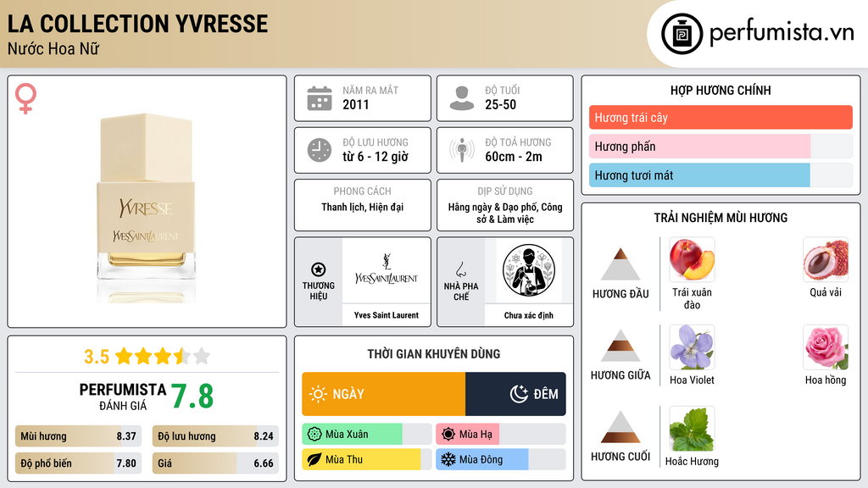Click the calendar icon beside Năm ra mắt
This screenshot has height=488, width=868.
(320, 98)
